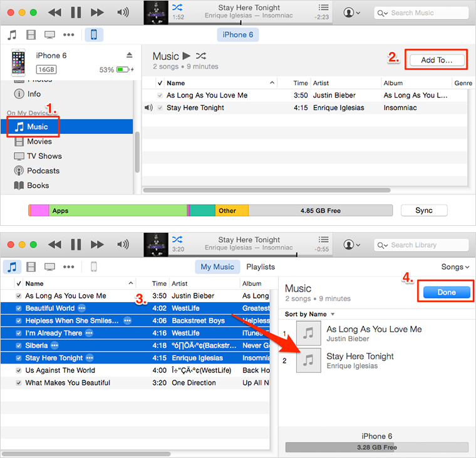Image resolution: width=476 pixels, height=458 pixels.
Task: Switch to Playlists tab
Action: [261, 267]
